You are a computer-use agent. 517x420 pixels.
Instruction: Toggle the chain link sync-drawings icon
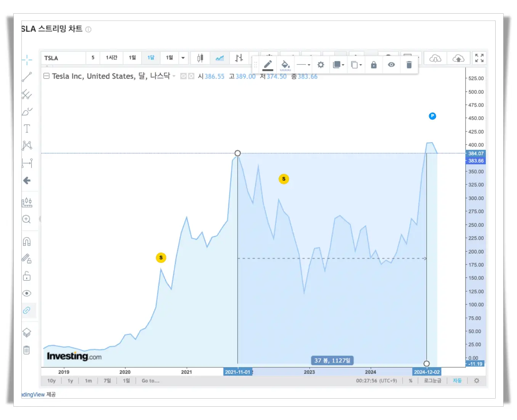coord(27,310)
